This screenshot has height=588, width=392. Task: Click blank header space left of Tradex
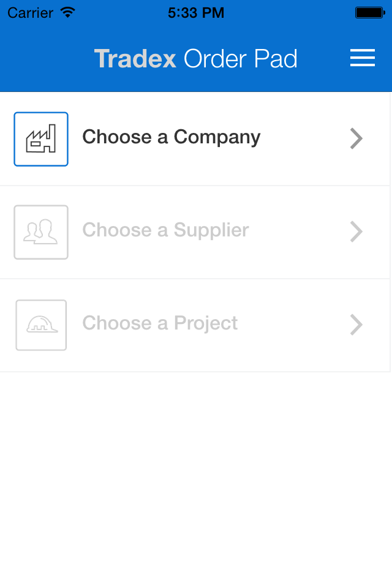point(47,59)
